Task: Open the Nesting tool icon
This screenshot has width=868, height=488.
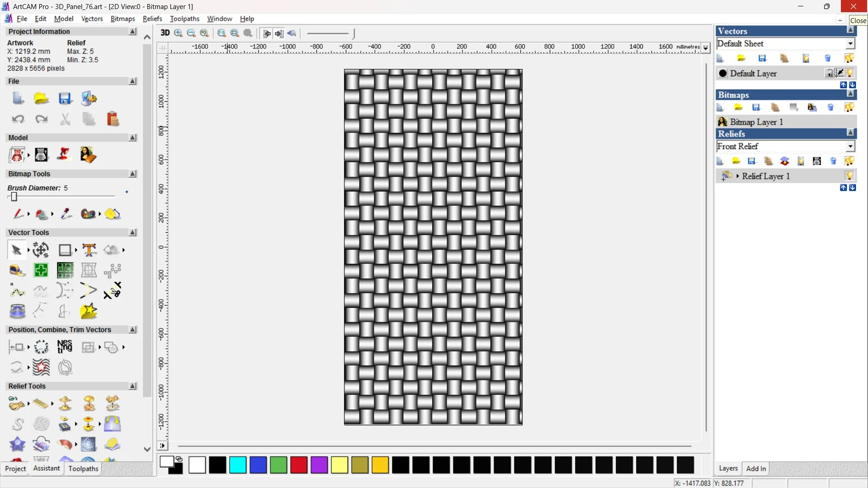Action: pyautogui.click(x=65, y=347)
